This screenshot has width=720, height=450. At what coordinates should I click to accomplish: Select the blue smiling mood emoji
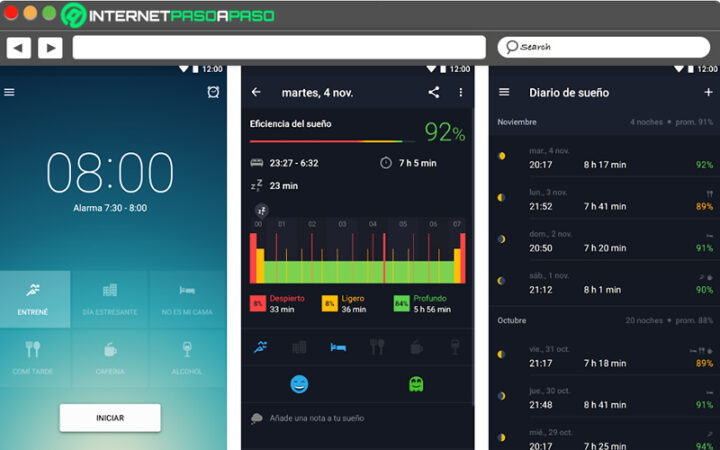click(x=299, y=384)
